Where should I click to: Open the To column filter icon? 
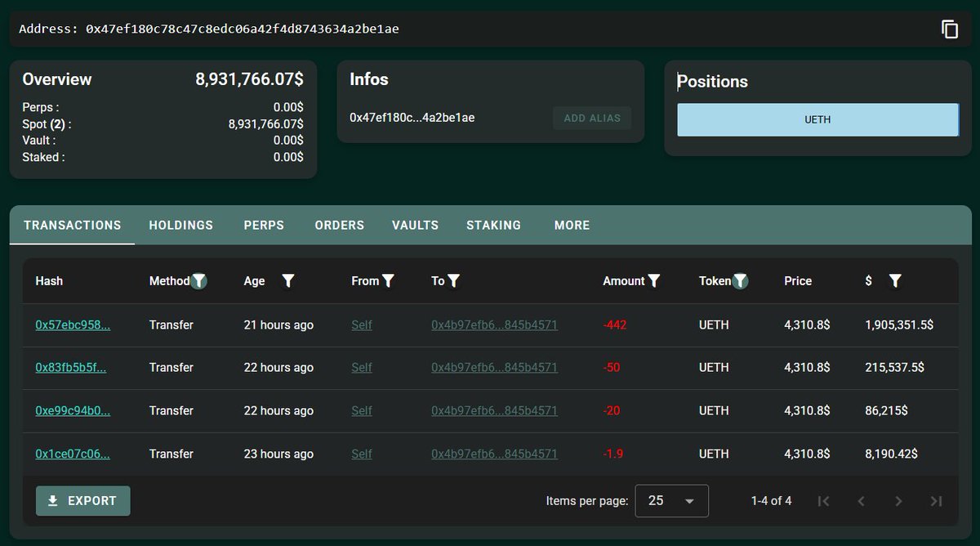point(454,281)
